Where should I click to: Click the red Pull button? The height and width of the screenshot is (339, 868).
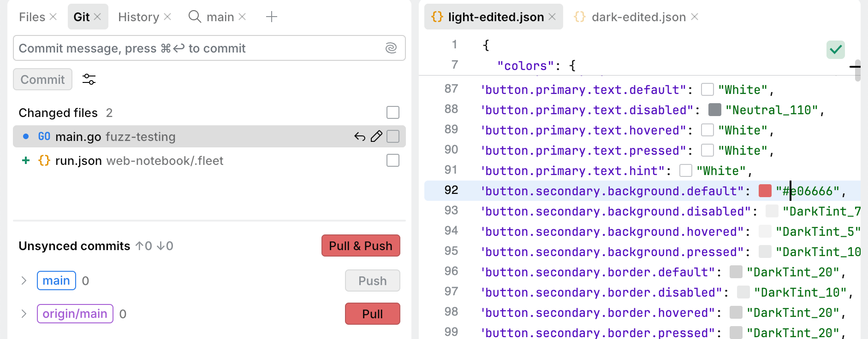(372, 314)
